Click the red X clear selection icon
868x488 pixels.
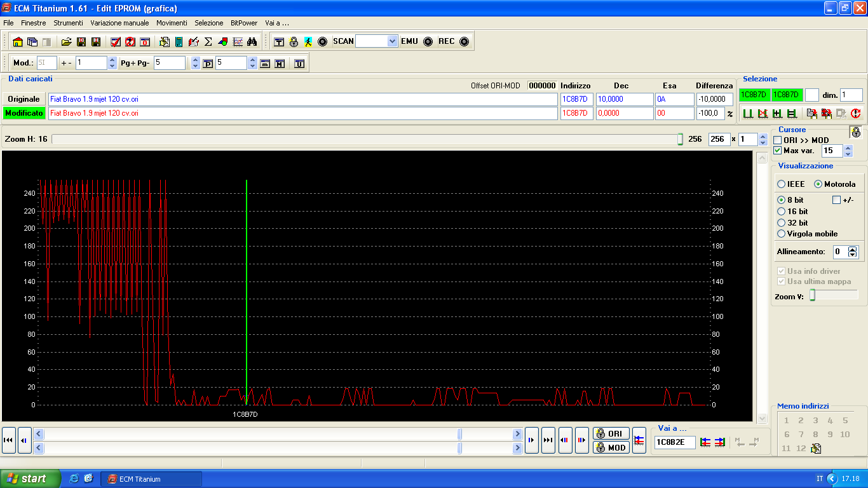(x=763, y=114)
